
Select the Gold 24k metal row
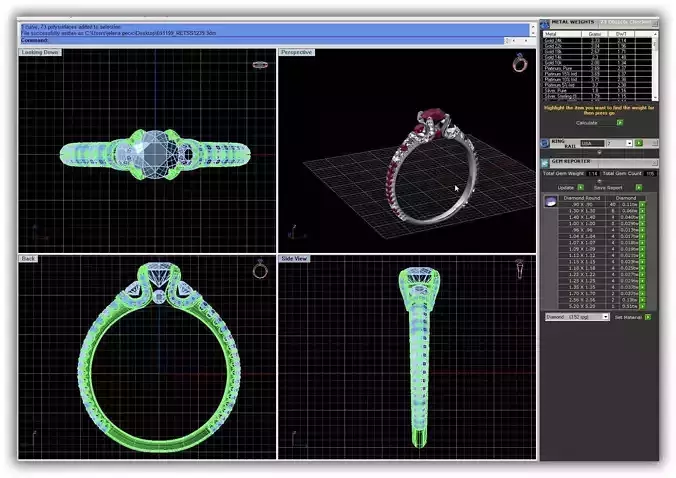click(x=597, y=41)
